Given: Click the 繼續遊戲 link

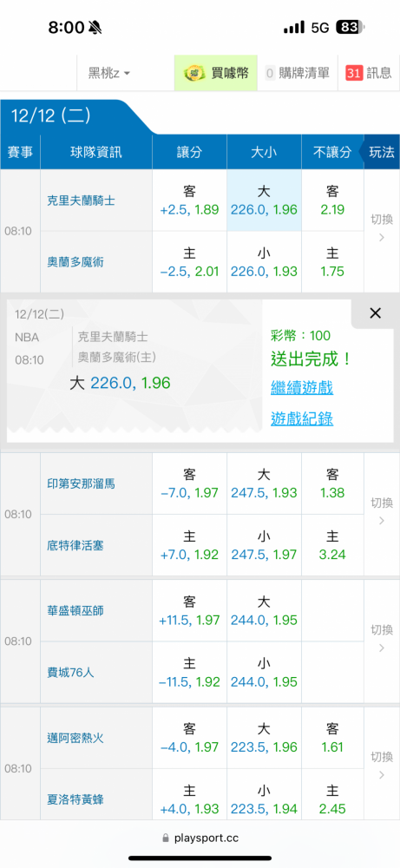Looking at the screenshot, I should click(x=302, y=387).
